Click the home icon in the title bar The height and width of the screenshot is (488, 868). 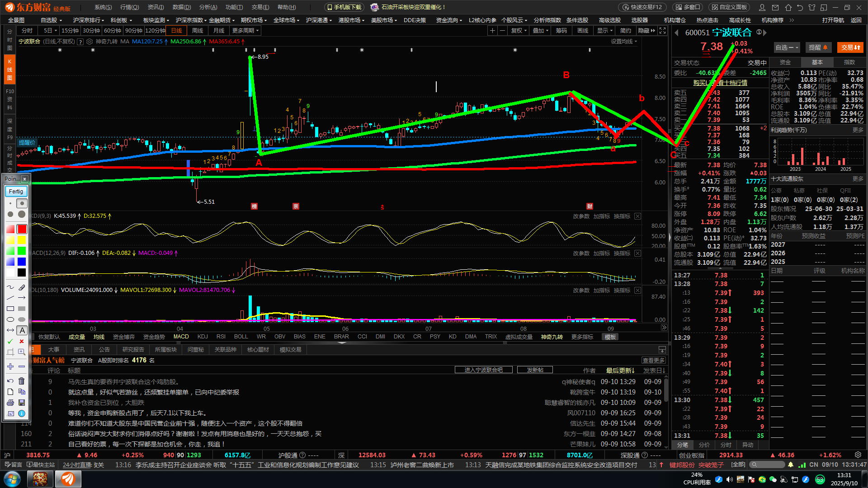tap(788, 7)
